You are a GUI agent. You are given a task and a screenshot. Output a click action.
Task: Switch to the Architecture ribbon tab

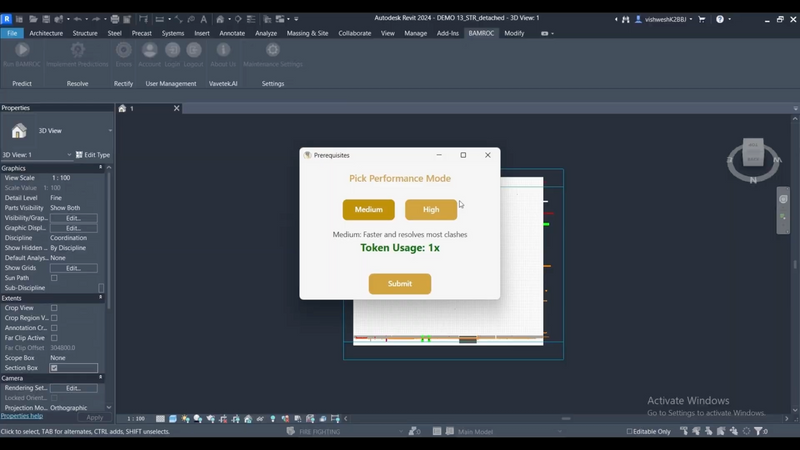46,33
